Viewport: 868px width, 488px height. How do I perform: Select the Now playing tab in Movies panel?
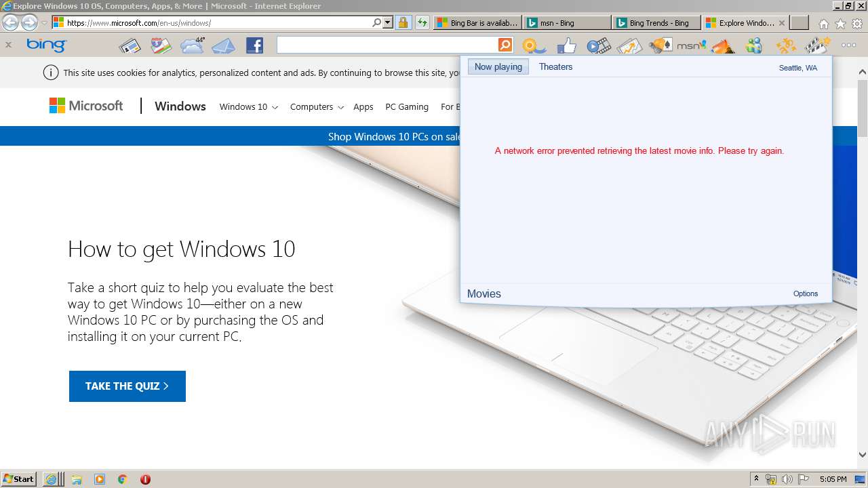click(x=498, y=66)
